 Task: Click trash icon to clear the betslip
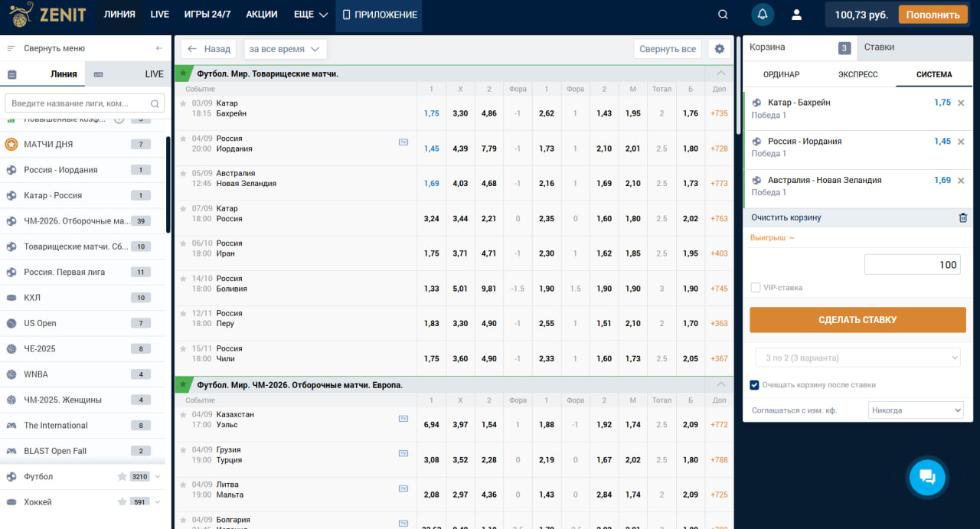[963, 217]
